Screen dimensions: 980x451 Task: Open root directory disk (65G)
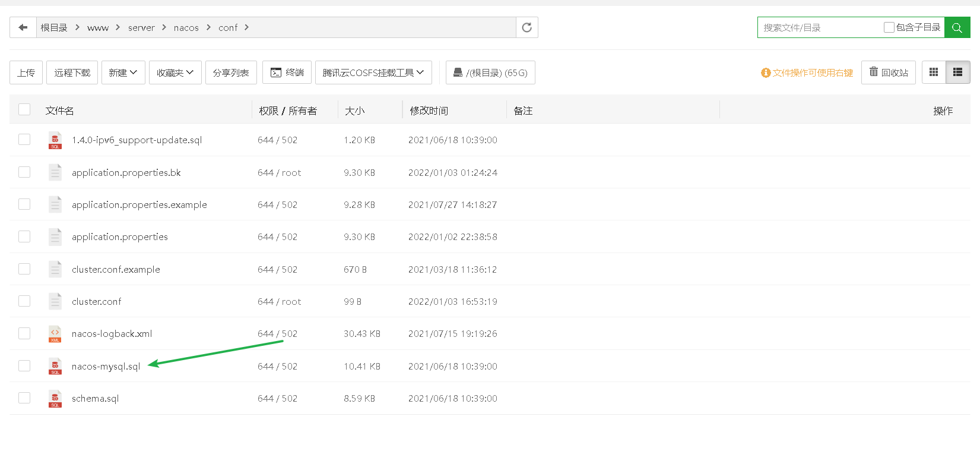point(490,72)
